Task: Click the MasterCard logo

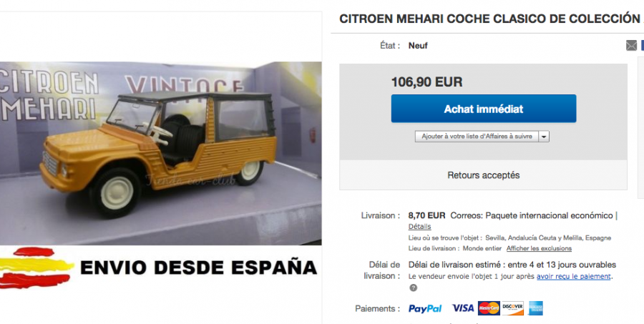Action: point(489,308)
